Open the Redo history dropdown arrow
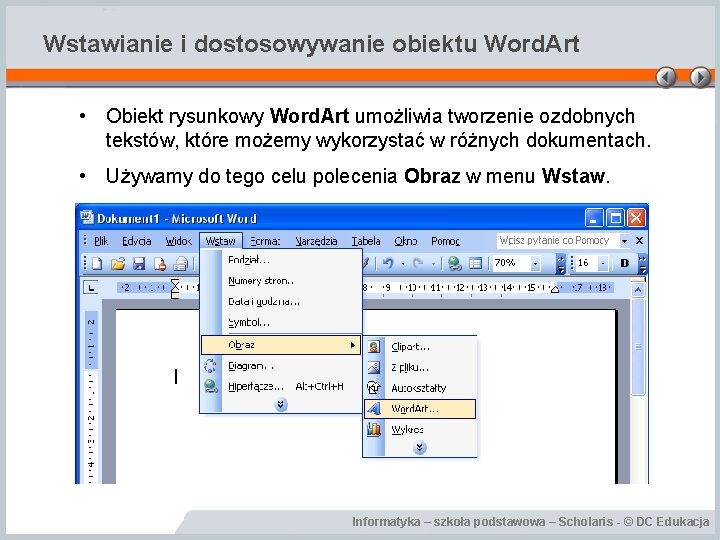Screen dimensions: 720x540 (433, 264)
